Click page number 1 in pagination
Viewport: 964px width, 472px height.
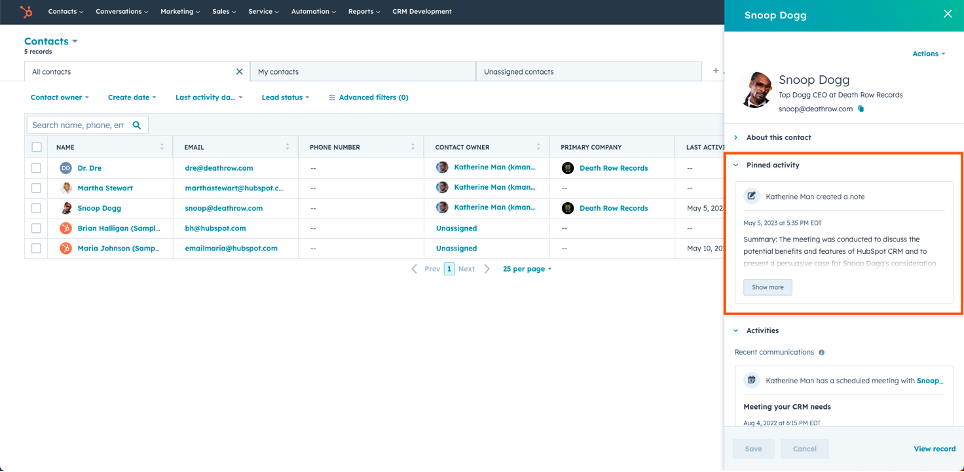click(449, 269)
